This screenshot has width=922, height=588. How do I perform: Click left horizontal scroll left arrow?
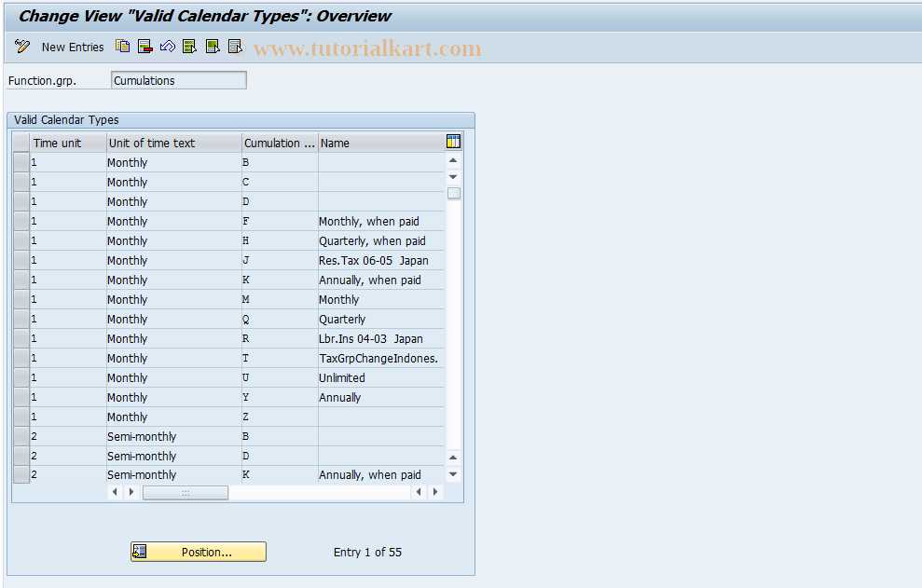pyautogui.click(x=115, y=492)
